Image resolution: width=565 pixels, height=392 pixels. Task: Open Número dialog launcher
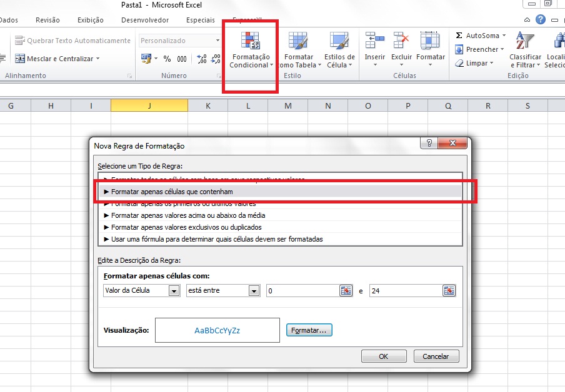[x=219, y=76]
